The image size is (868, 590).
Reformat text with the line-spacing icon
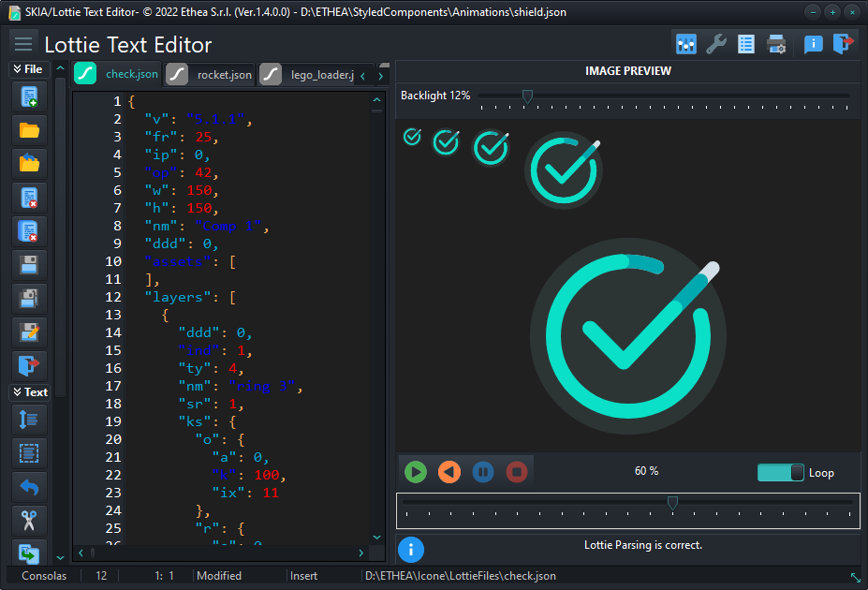tap(29, 420)
